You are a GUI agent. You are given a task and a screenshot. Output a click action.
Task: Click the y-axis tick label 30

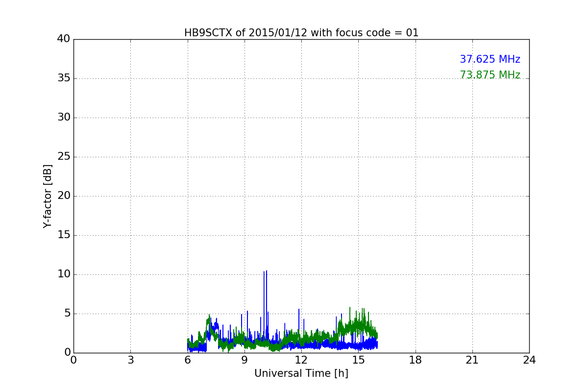[64, 118]
